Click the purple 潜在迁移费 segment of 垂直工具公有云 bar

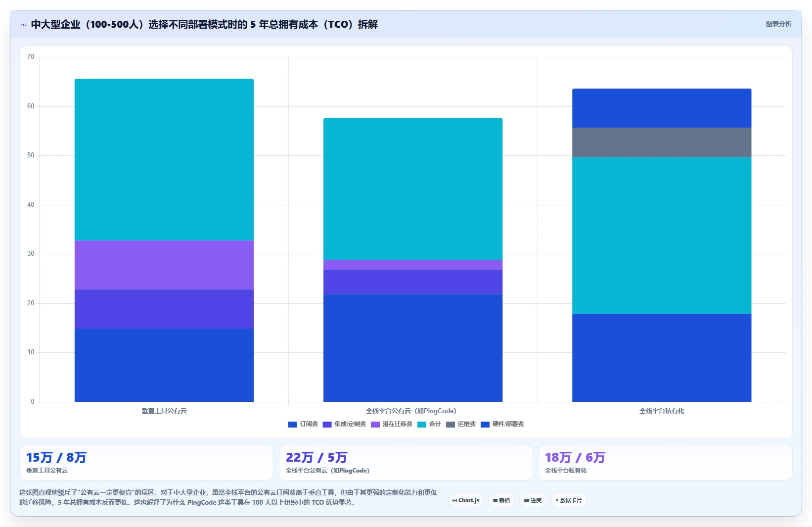pos(164,265)
